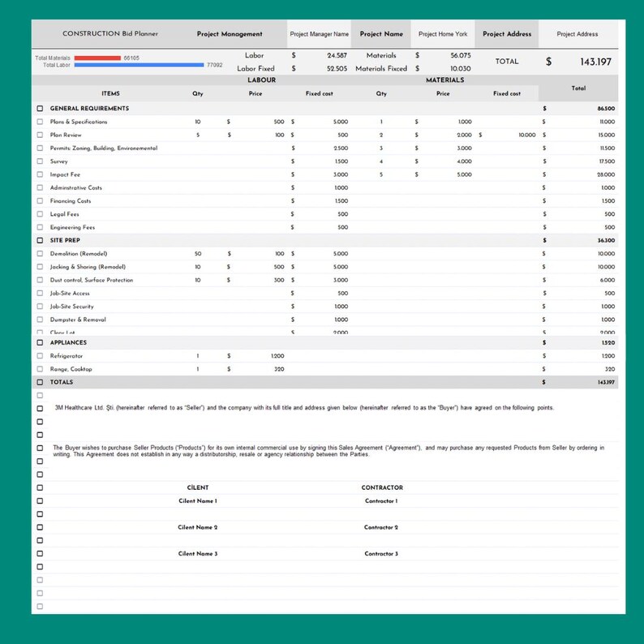644x644 pixels.
Task: Tick the Jacking & Shoring checkbox
Action: click(x=40, y=267)
